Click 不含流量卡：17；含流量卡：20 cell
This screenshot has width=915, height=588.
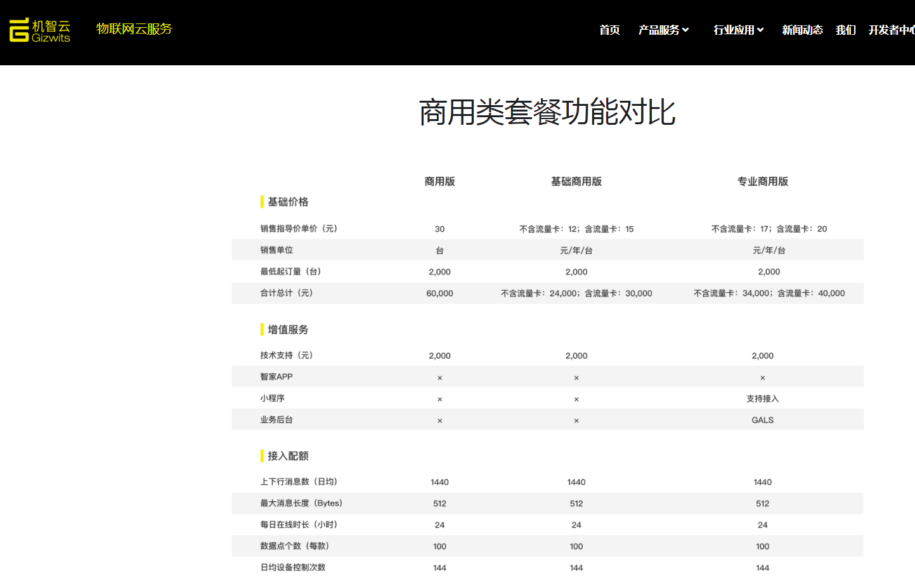pos(769,229)
